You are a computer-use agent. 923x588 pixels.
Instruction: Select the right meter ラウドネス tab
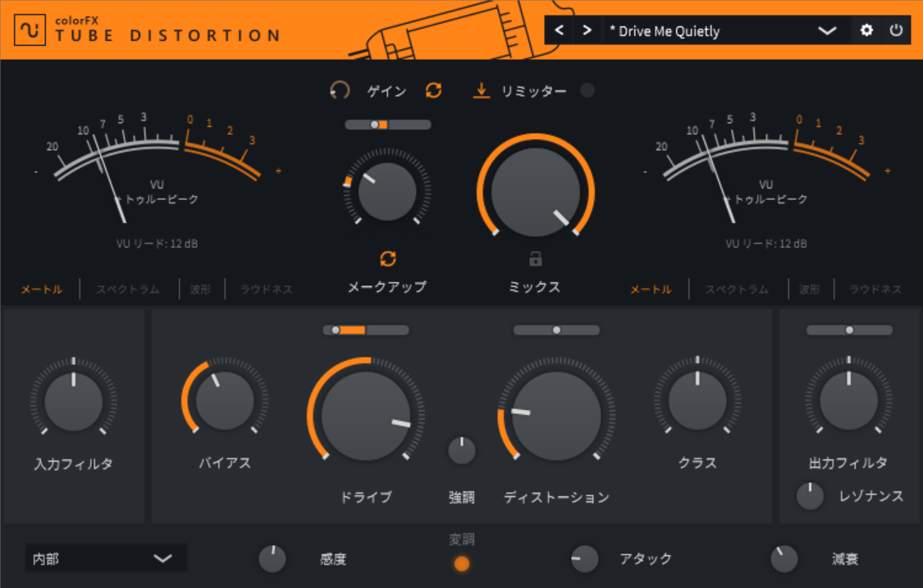(875, 289)
